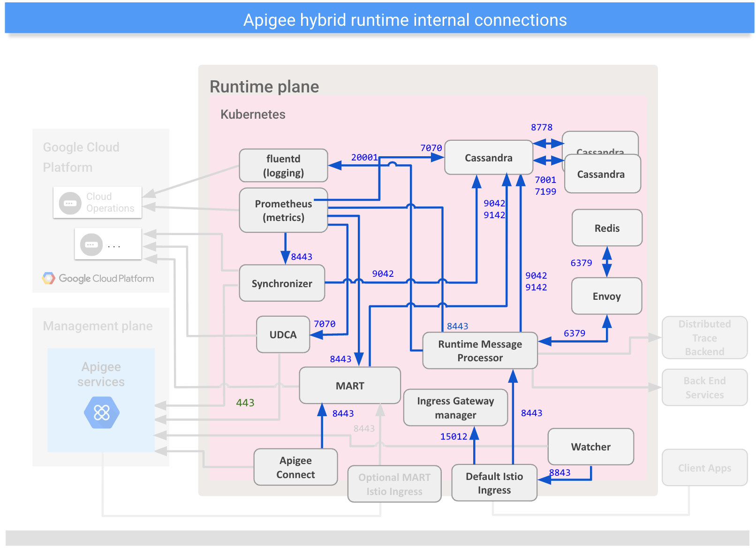Select the Cassandra node
The width and height of the screenshot is (756, 548).
click(x=488, y=158)
